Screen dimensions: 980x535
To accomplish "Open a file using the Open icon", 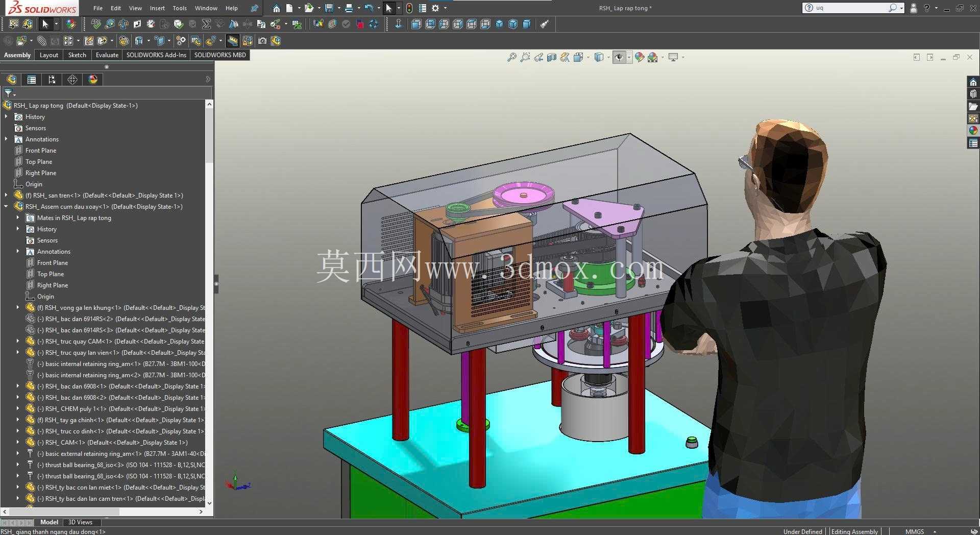I will [309, 8].
